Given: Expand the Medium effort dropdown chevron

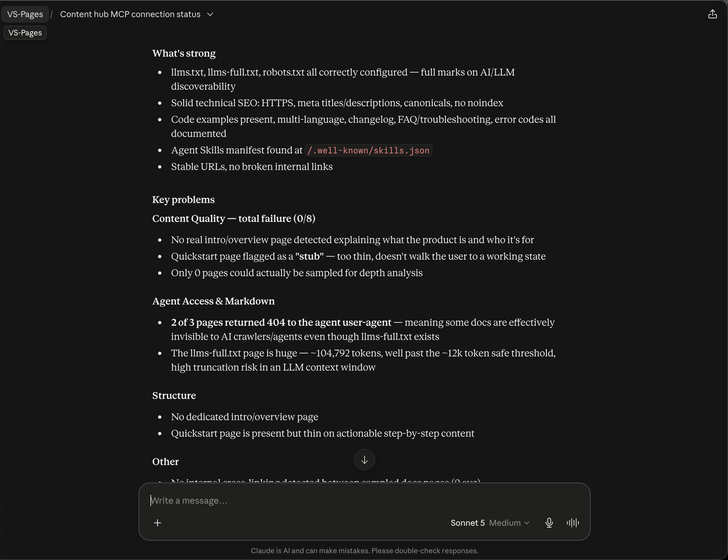Looking at the screenshot, I should click(x=527, y=523).
